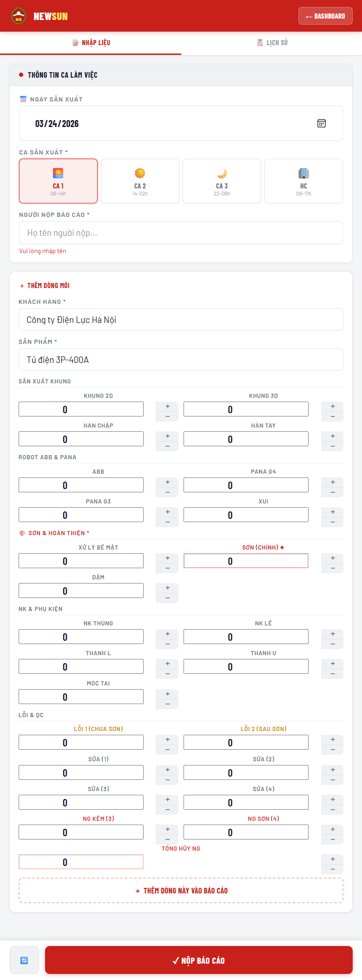Increase Khung 2D value with plus
362x980 pixels.
167,406
